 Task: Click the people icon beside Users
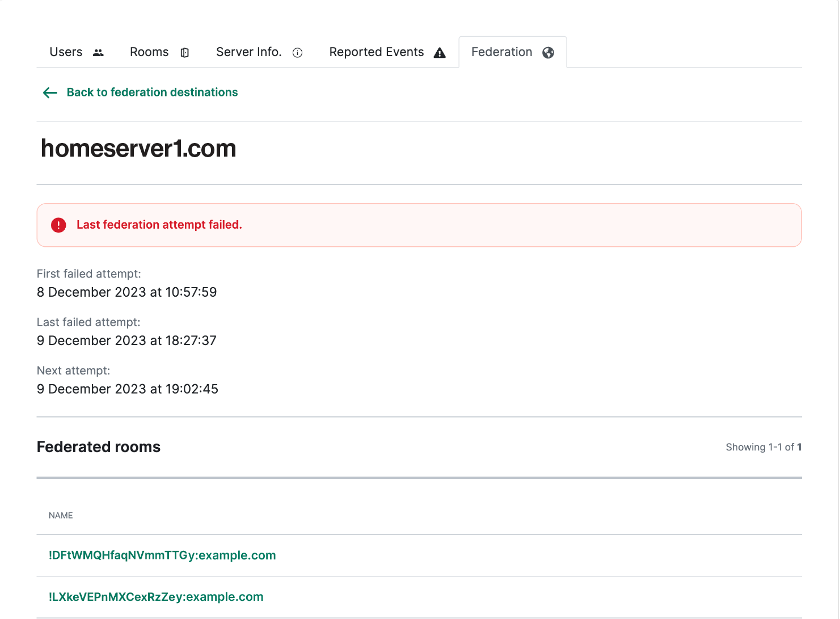pyautogui.click(x=98, y=53)
